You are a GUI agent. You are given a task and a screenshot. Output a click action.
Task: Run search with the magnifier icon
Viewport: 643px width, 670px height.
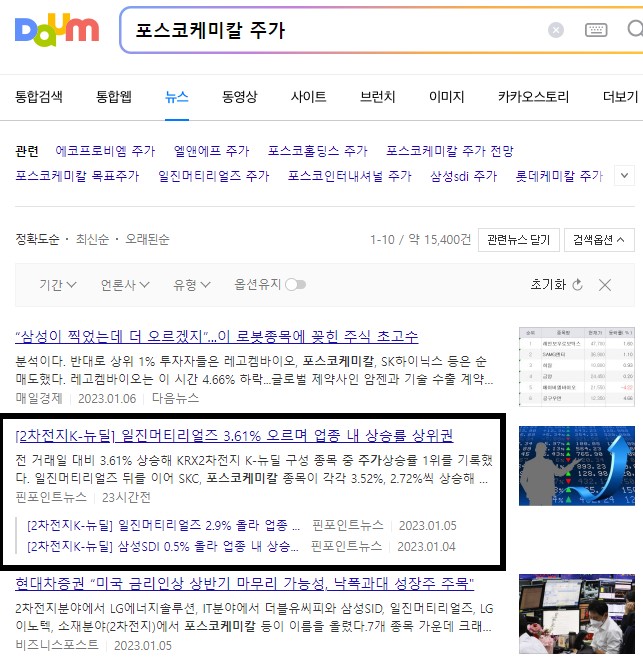(x=635, y=29)
